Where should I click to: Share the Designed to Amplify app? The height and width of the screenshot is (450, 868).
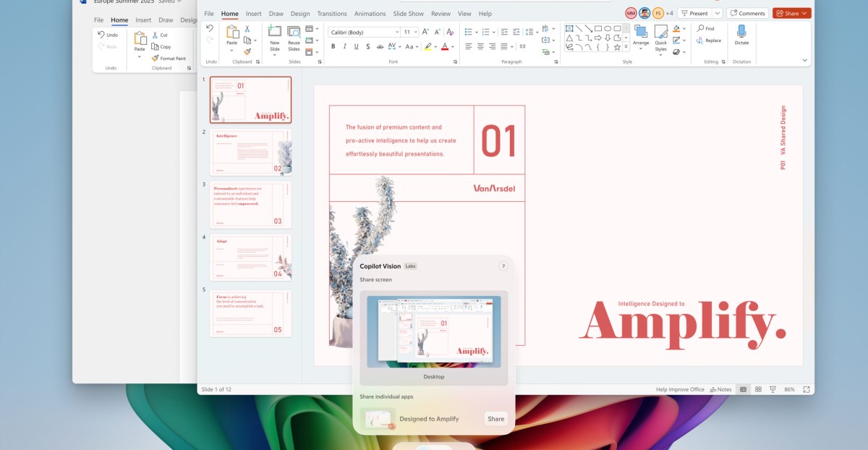point(495,418)
